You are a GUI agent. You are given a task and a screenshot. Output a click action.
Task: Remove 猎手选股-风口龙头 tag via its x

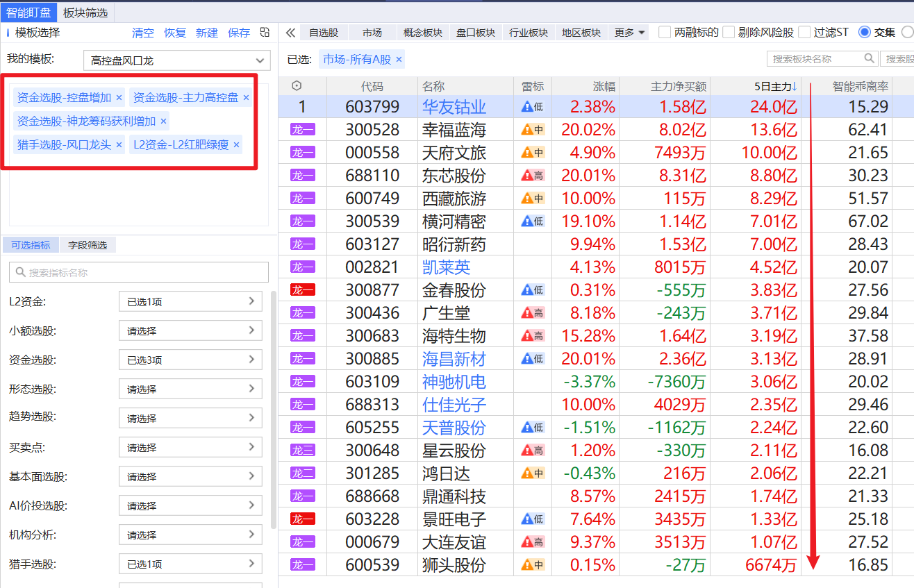[119, 145]
